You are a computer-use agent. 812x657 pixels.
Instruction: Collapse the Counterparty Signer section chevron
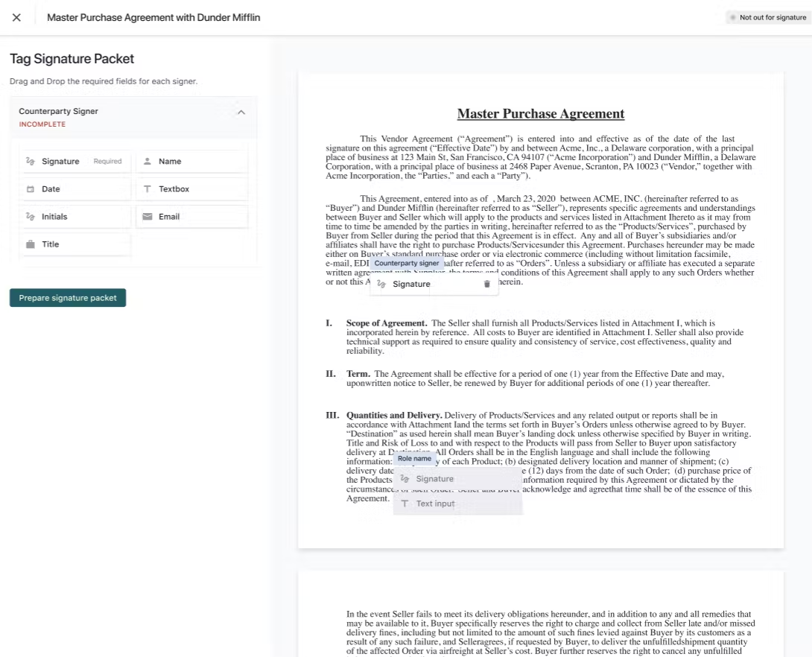pos(241,112)
